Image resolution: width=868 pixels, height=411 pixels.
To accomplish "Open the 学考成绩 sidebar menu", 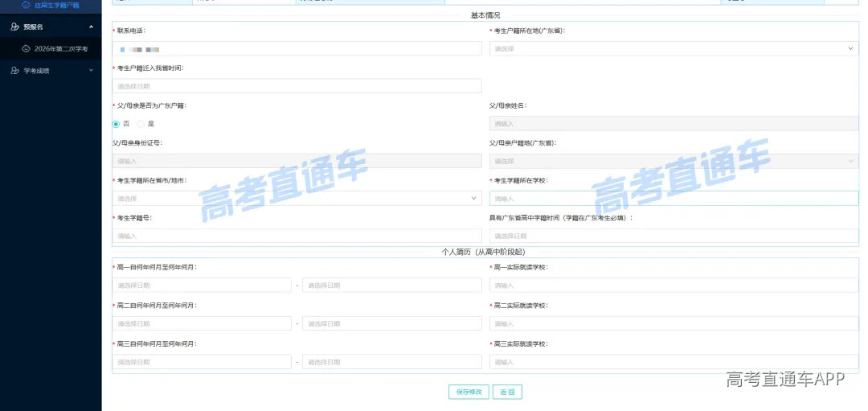I will (x=51, y=71).
